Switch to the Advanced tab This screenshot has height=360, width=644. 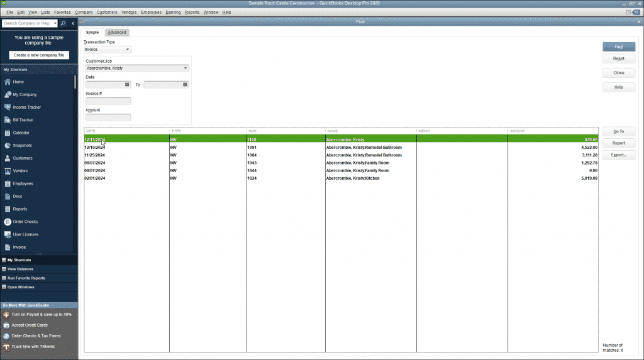(117, 33)
